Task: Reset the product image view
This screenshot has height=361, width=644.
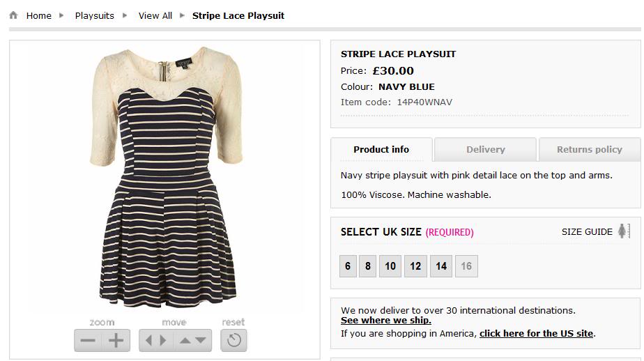Action: tap(233, 340)
